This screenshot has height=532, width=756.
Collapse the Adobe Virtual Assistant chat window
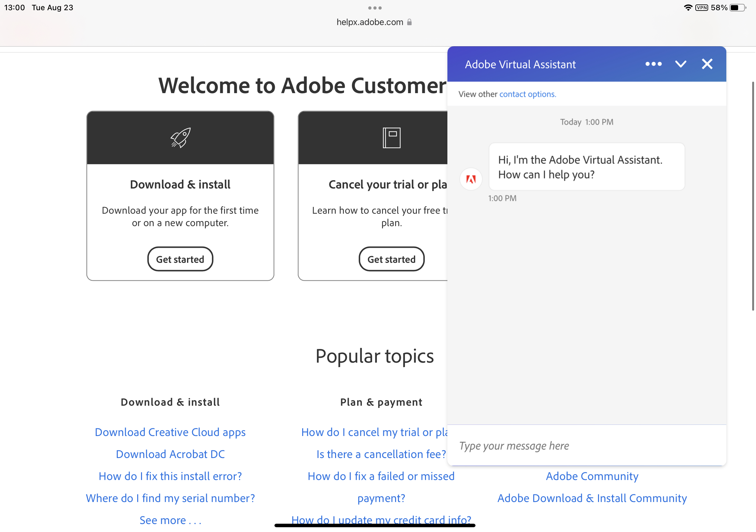(681, 64)
